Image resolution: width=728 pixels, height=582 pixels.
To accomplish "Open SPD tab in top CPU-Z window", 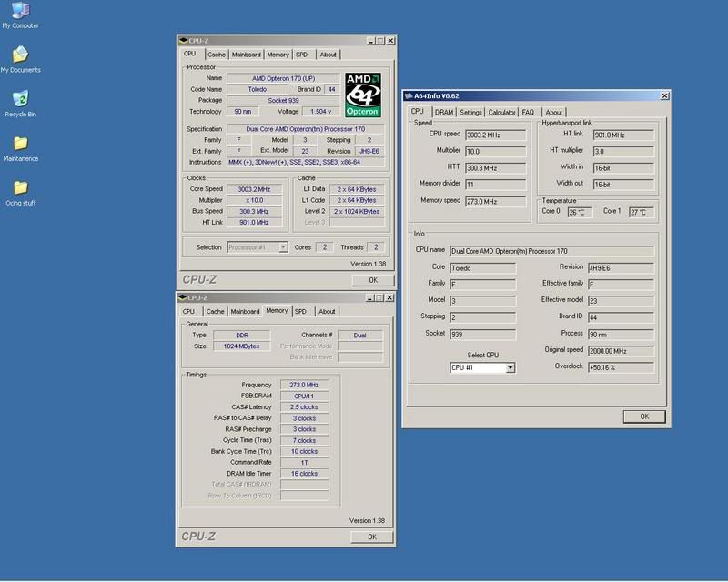I will 302,55.
